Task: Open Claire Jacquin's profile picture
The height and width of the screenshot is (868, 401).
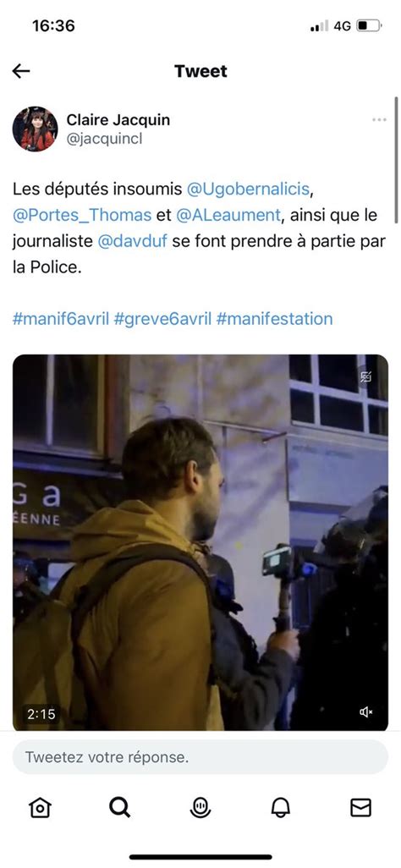Action: [x=35, y=129]
